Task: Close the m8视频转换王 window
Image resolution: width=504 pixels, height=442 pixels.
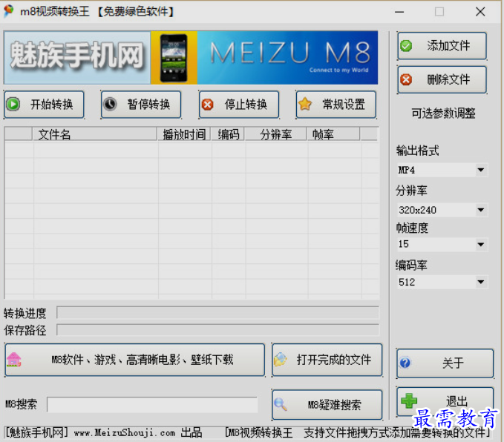Action: pyautogui.click(x=480, y=12)
